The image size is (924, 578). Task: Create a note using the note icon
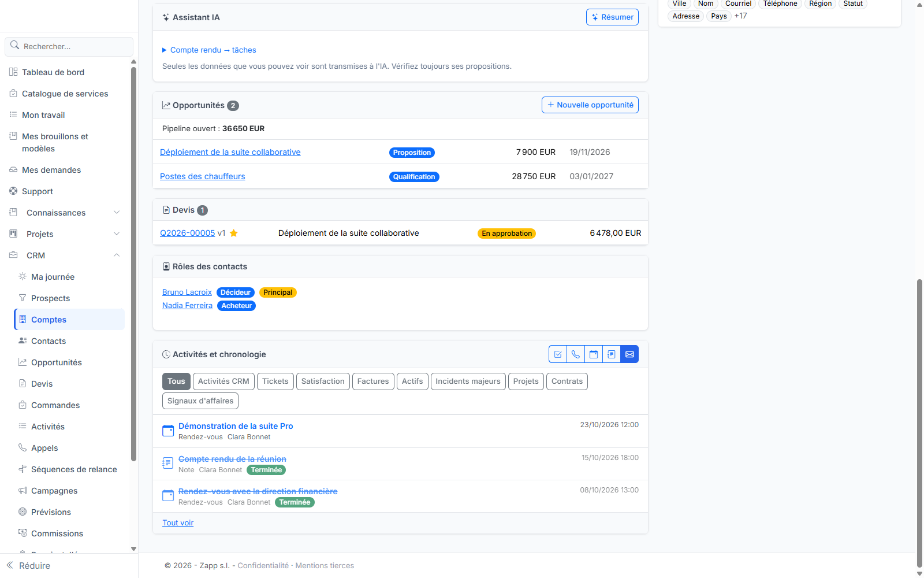click(612, 354)
